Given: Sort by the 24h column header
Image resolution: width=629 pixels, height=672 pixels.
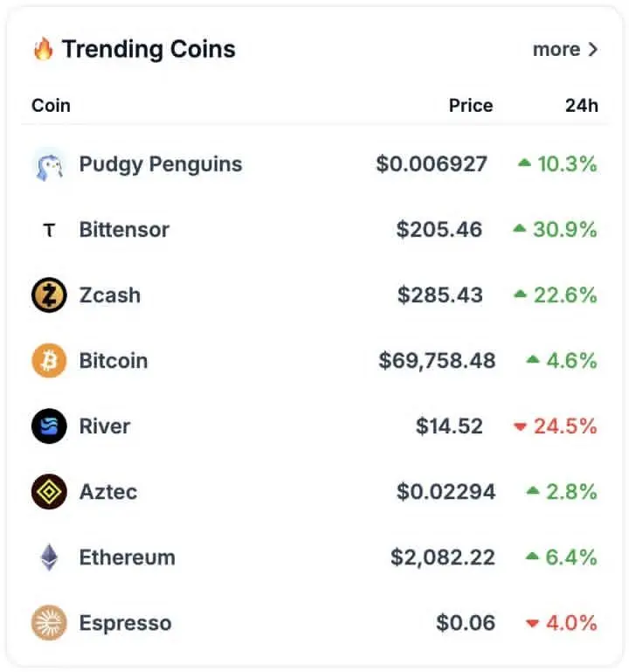Looking at the screenshot, I should 582,106.
